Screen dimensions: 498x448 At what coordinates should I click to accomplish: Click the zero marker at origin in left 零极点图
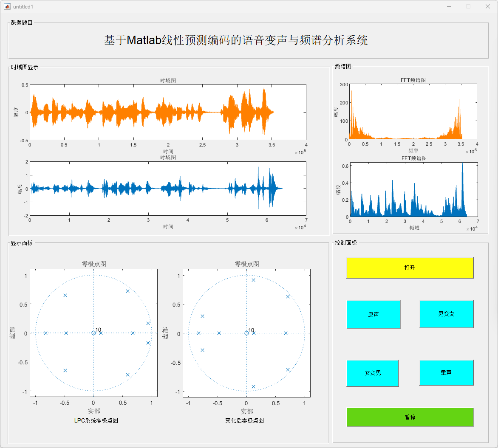pyautogui.click(x=93, y=333)
